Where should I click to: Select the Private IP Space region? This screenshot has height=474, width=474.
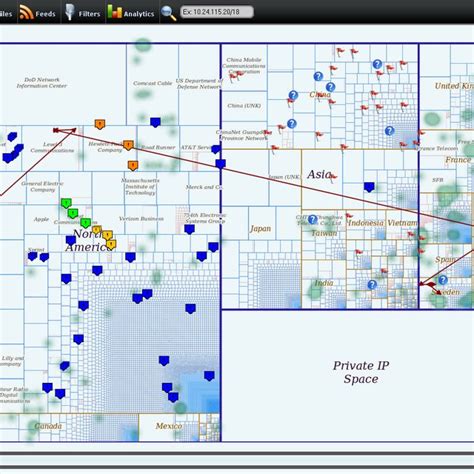(x=347, y=375)
